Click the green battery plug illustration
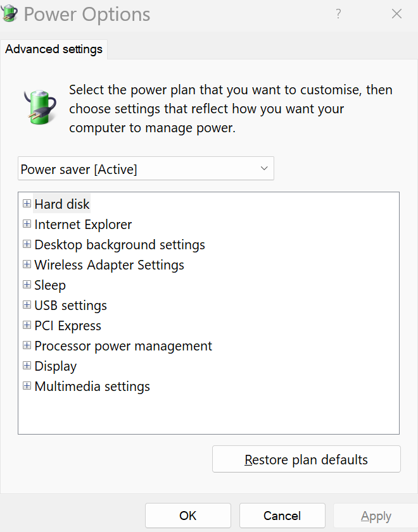Screen dimensions: 418x532 [39, 103]
